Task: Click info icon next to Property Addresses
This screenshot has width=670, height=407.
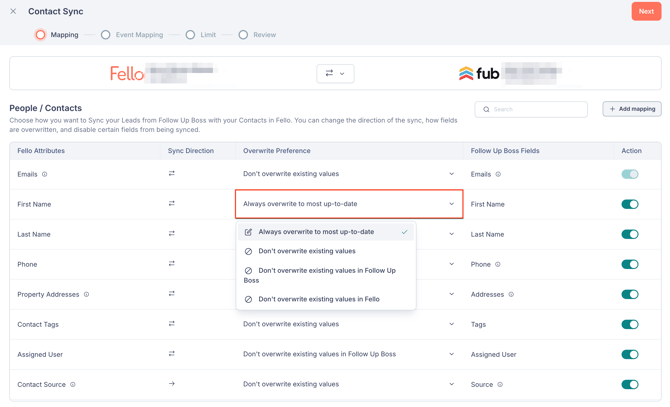Action: (87, 295)
